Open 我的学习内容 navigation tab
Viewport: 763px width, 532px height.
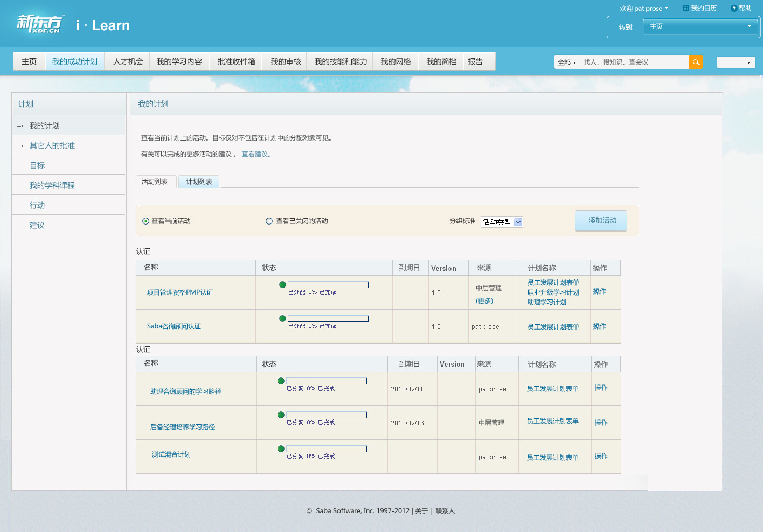[x=179, y=61]
